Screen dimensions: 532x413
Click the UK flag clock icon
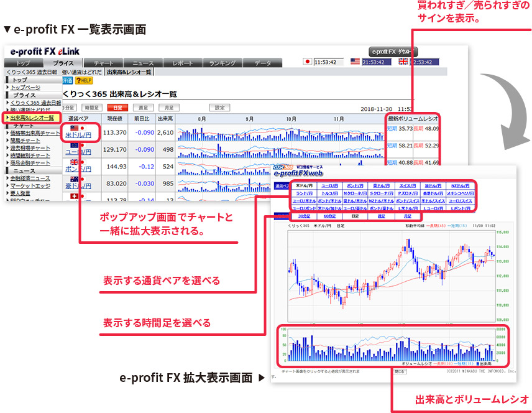point(403,62)
